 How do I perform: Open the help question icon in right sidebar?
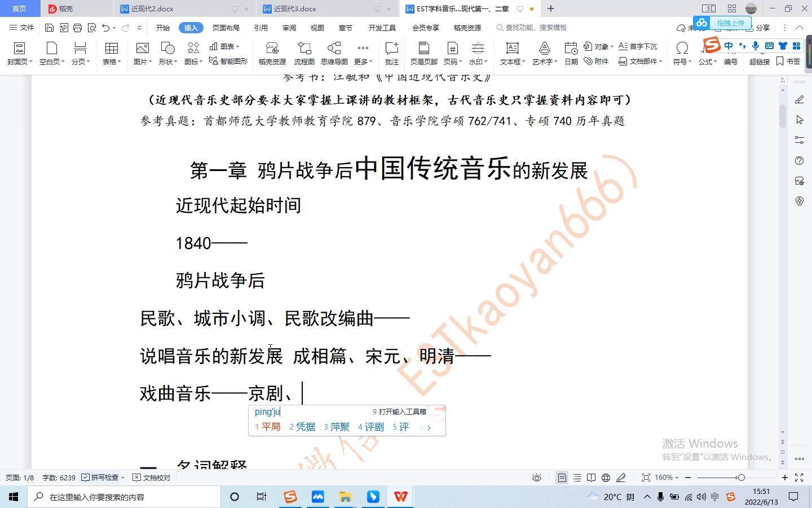[x=799, y=161]
